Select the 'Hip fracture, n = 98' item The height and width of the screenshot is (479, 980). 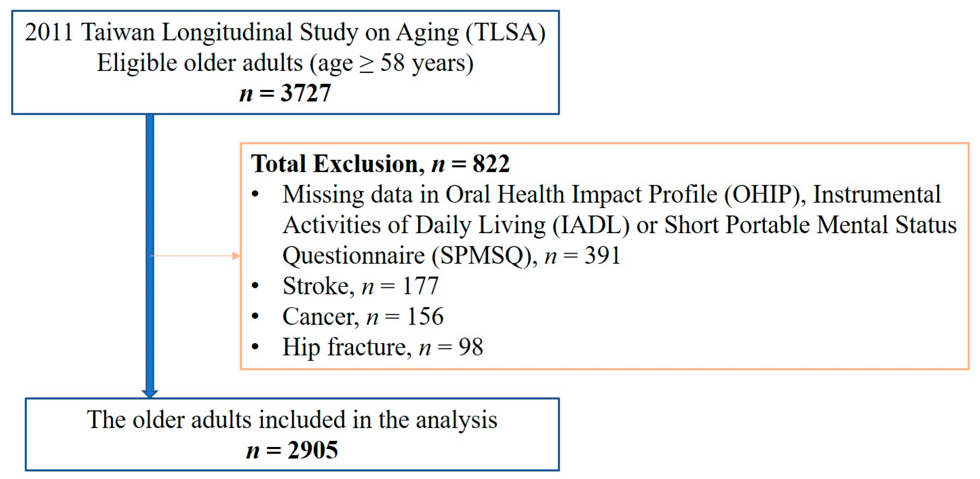[383, 347]
